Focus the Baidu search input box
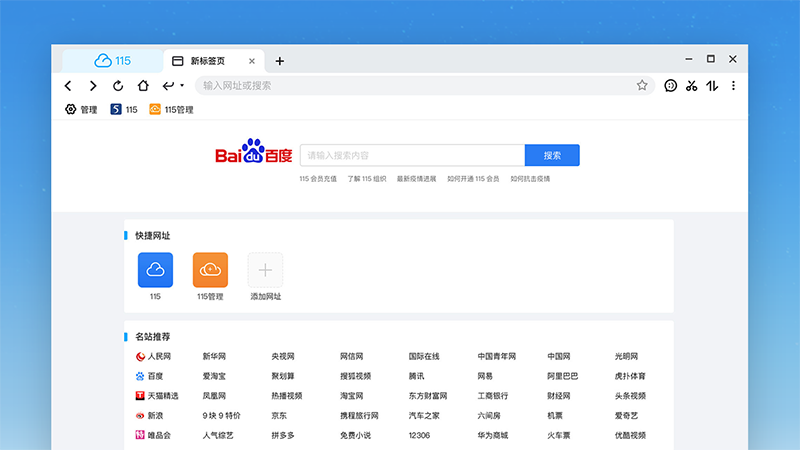The height and width of the screenshot is (450, 800). pyautogui.click(x=412, y=155)
